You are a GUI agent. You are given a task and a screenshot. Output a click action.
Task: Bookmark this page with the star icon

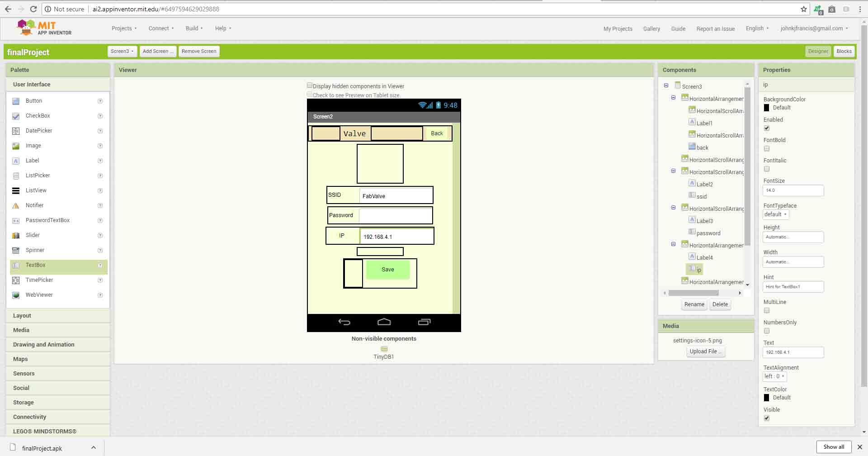803,9
